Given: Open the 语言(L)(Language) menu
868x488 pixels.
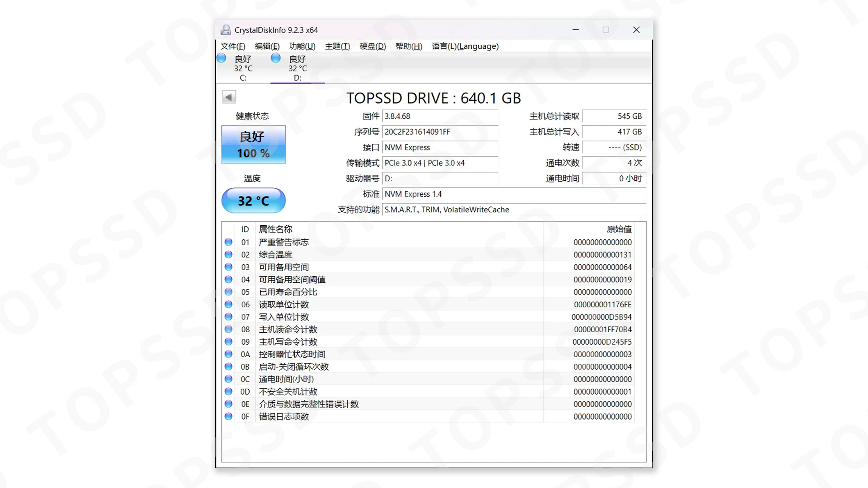Looking at the screenshot, I should (465, 46).
